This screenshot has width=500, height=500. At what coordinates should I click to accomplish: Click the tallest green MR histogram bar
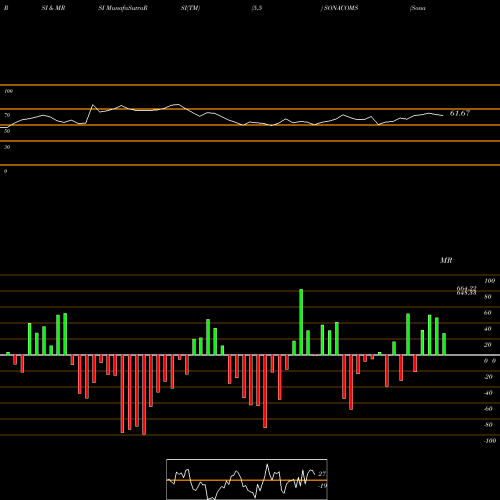[x=301, y=322]
